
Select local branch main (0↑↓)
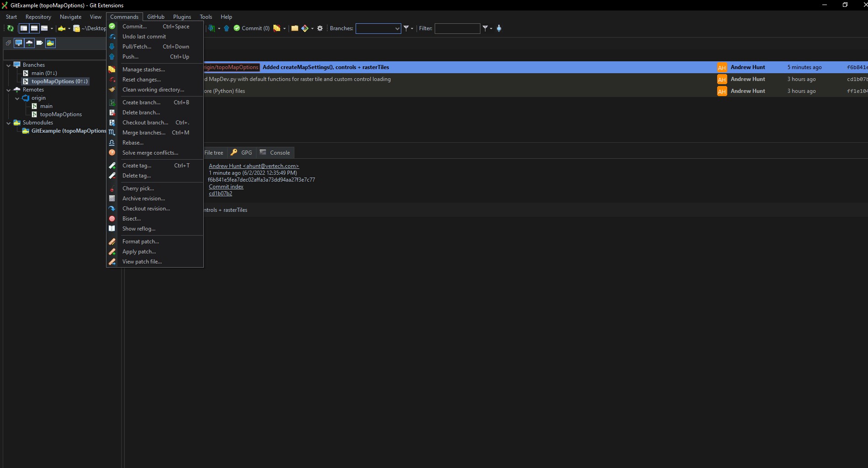pos(44,73)
